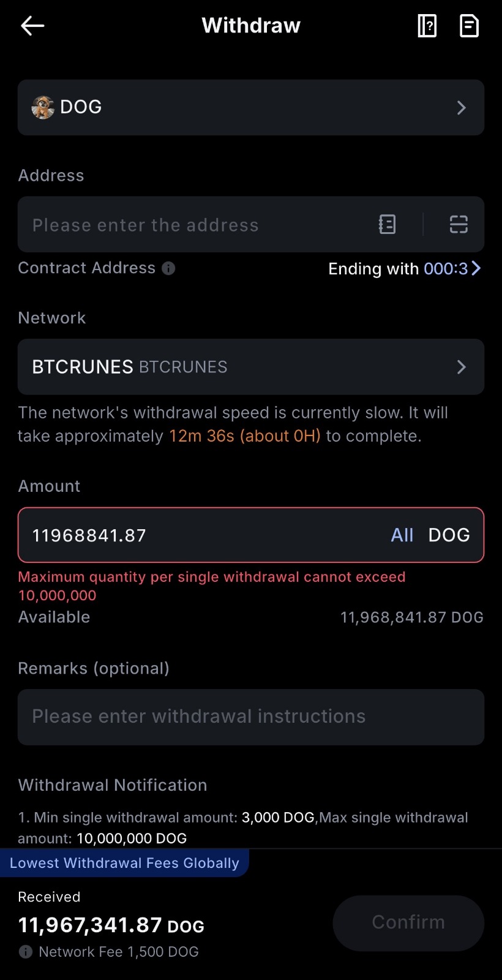Open withdrawal history records icon
The width and height of the screenshot is (502, 980).
[x=469, y=26]
